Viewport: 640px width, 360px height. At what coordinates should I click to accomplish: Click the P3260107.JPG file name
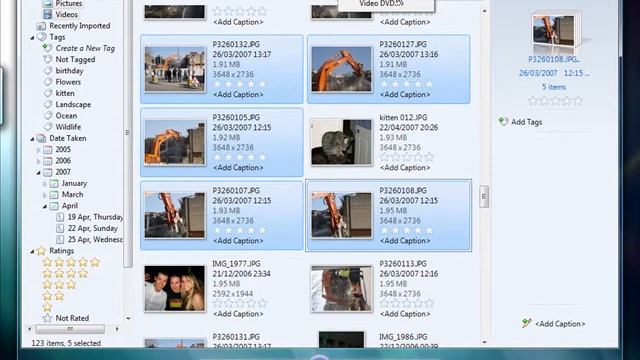[236, 190]
